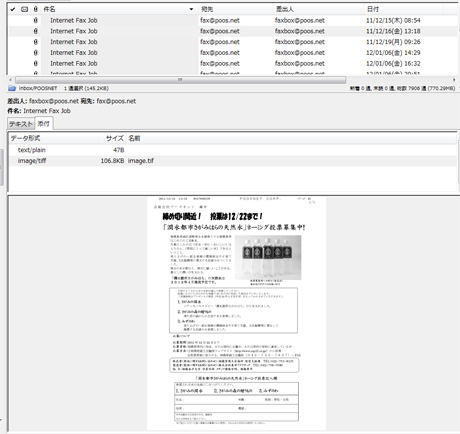
Task: Click the attachment icon of the 13:18 mail
Action: (36, 31)
